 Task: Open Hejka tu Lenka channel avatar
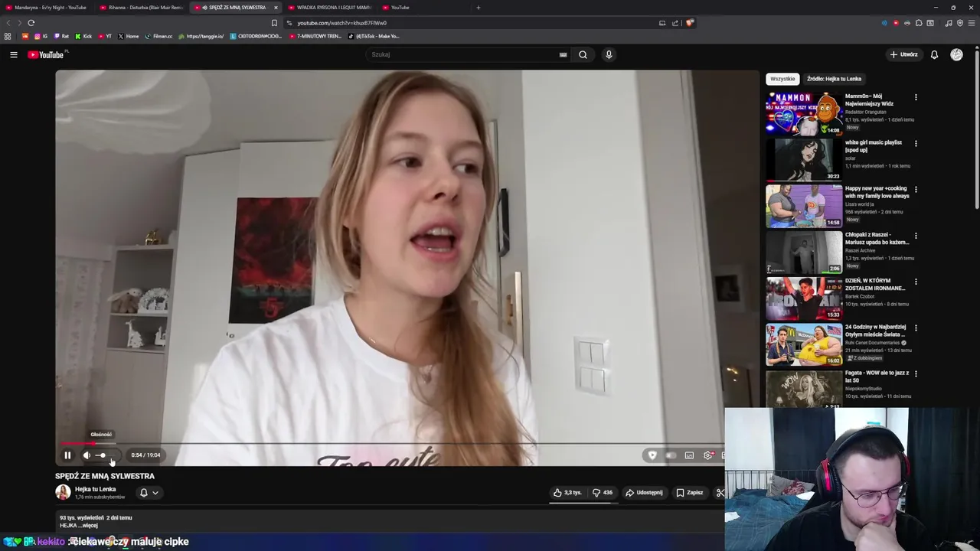pos(63,493)
